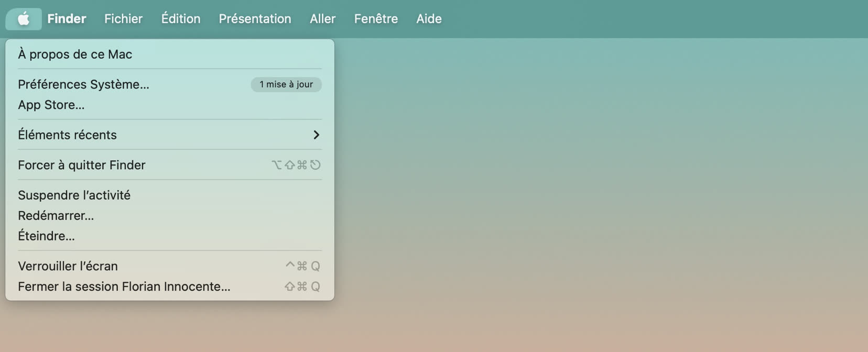Click the Apple logo menu icon
Image resolution: width=868 pixels, height=352 pixels.
(x=24, y=19)
